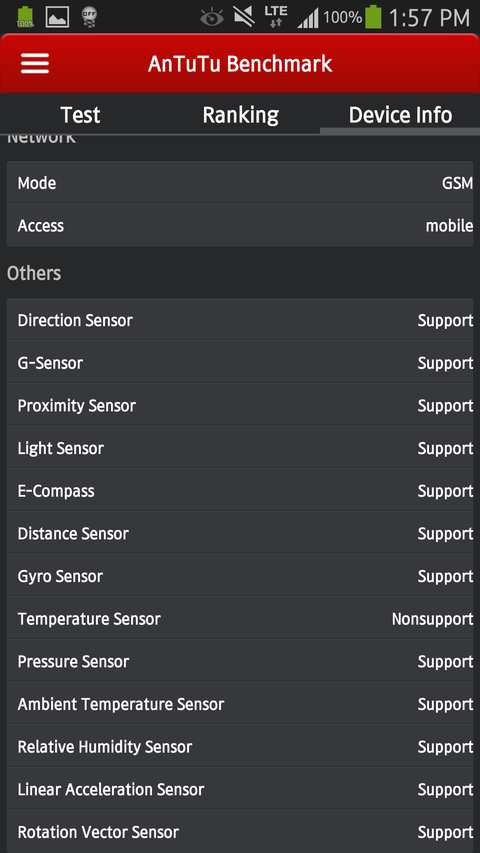The image size is (480, 853).
Task: Tap the image notification icon
Action: tap(57, 17)
